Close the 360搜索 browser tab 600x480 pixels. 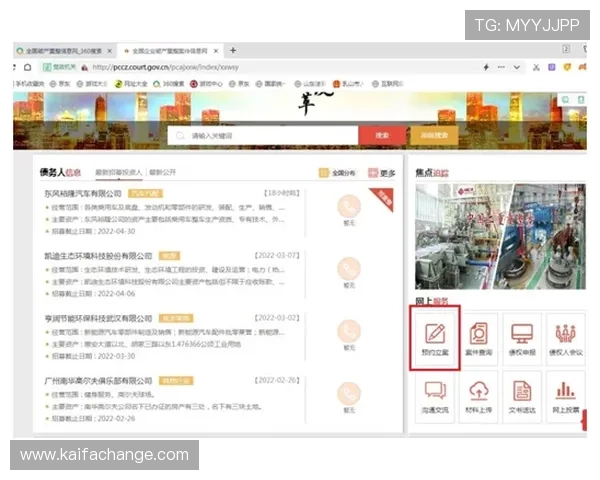(x=109, y=51)
